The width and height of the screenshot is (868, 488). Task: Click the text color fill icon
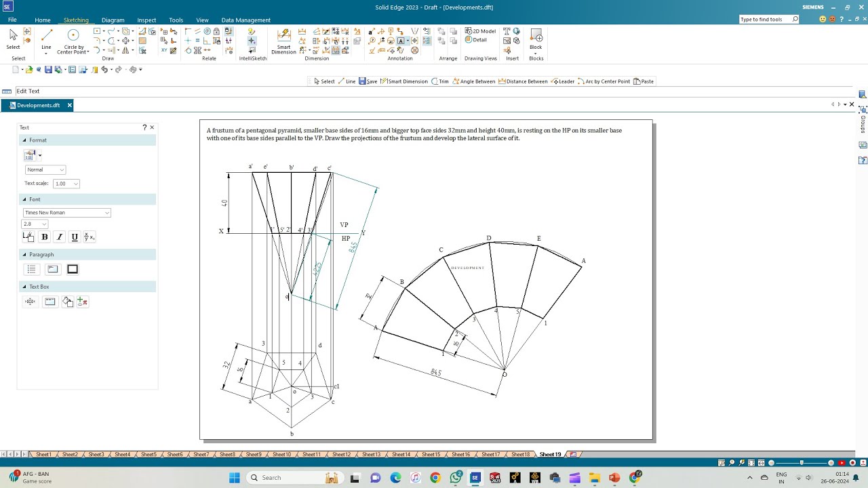(x=28, y=237)
